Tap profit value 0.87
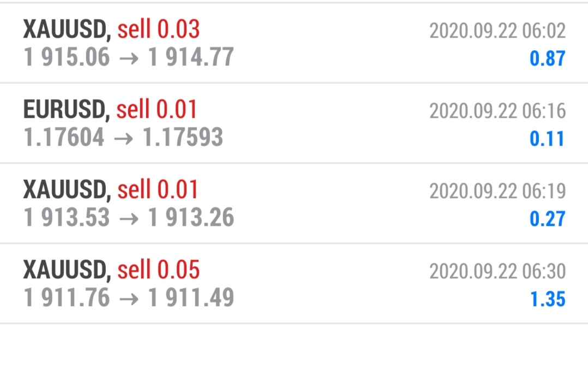Screen dimensions: 588x371 coord(547,58)
